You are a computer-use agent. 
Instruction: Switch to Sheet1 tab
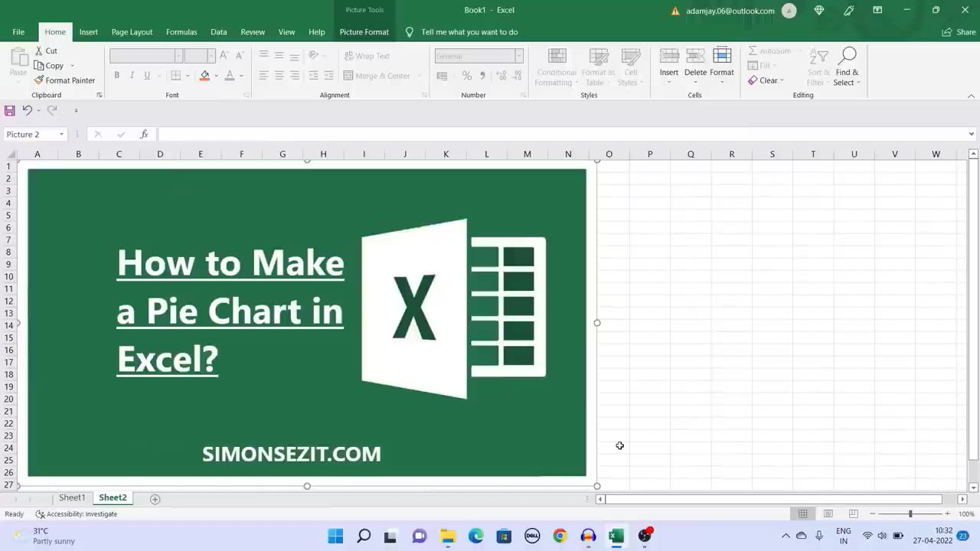[72, 498]
